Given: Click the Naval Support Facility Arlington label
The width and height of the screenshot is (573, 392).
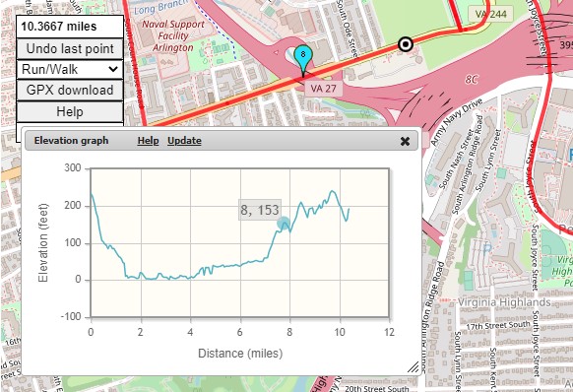Looking at the screenshot, I should click(173, 35).
